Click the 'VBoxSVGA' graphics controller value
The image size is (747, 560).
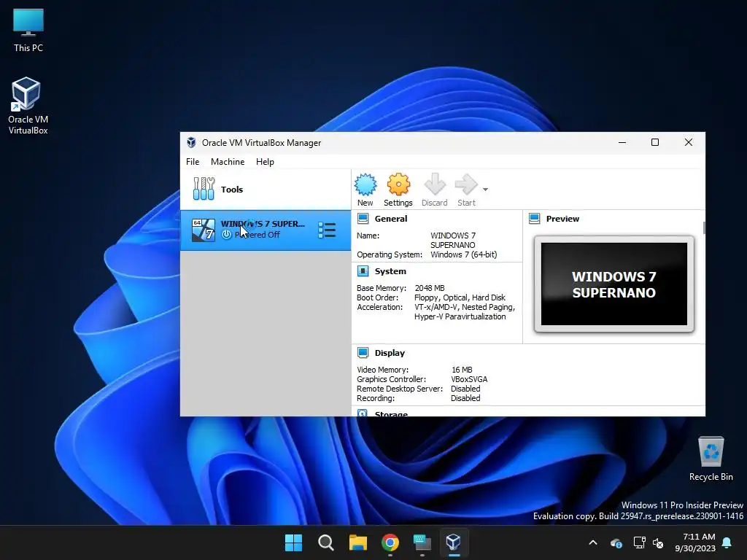pyautogui.click(x=469, y=379)
